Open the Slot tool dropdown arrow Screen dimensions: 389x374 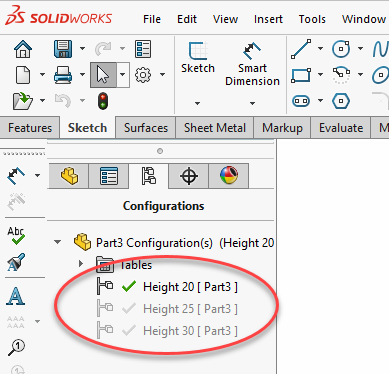point(320,100)
